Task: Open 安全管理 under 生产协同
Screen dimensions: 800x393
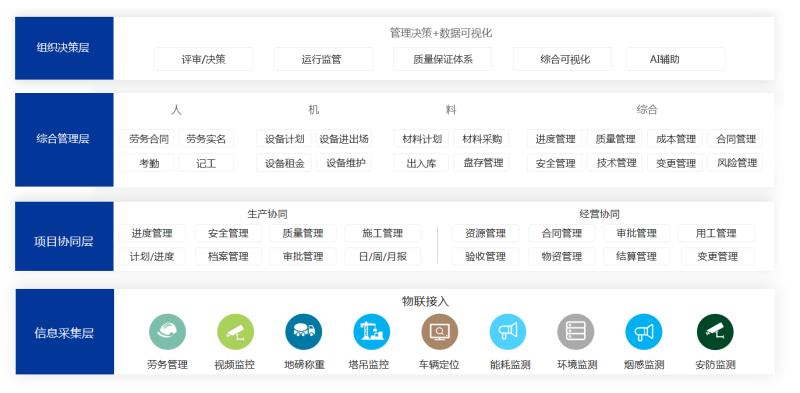Action: (228, 233)
